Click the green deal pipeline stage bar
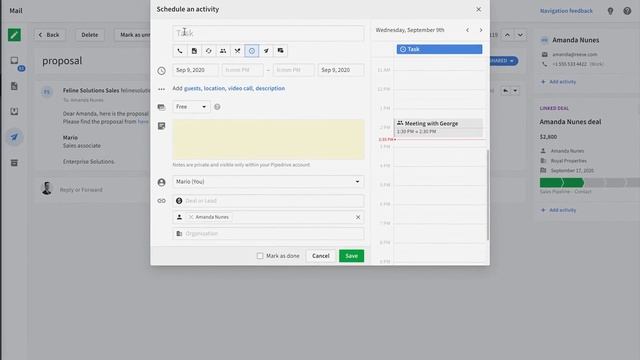 pyautogui.click(x=562, y=182)
